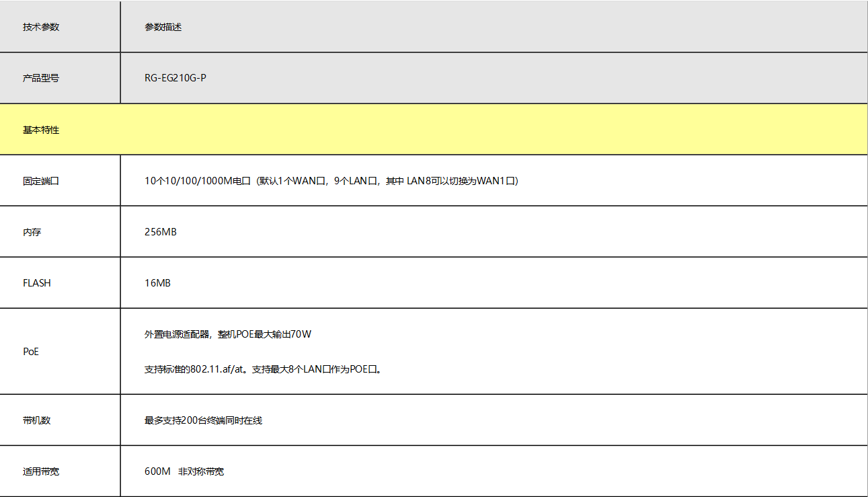Select the FLASH row label
This screenshot has width=868, height=497.
pyautogui.click(x=37, y=283)
